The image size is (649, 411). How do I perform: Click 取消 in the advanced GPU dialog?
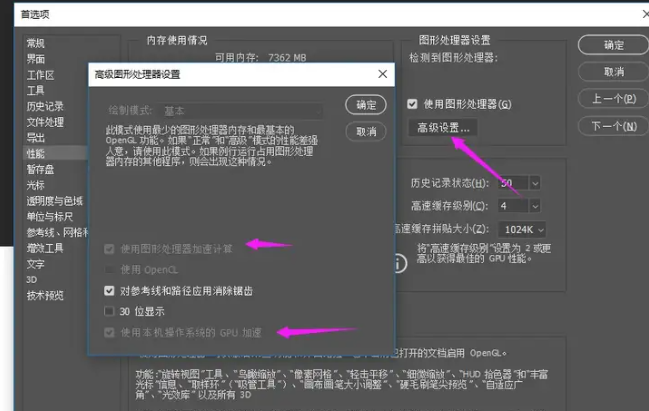click(365, 131)
